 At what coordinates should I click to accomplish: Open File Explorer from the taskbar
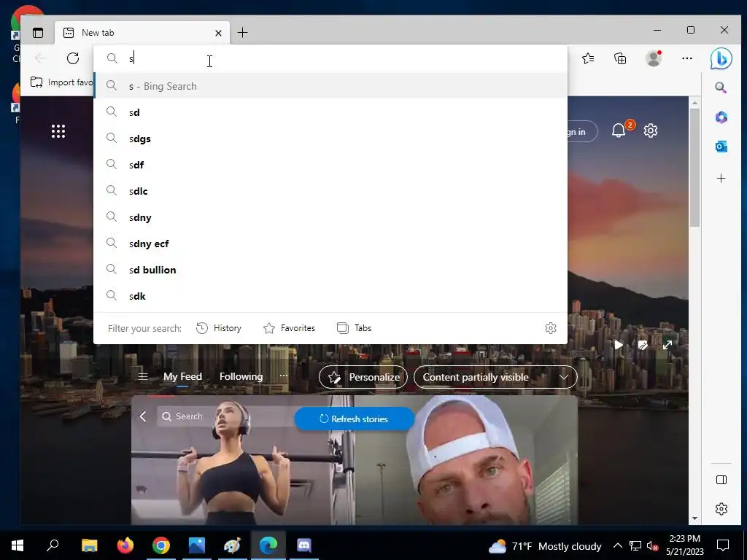tap(89, 545)
